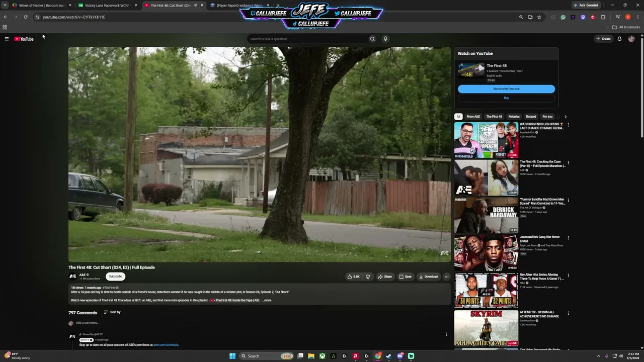Screen dimensions: 644x362
Task: Share the video with the Share button
Action: click(x=385, y=277)
